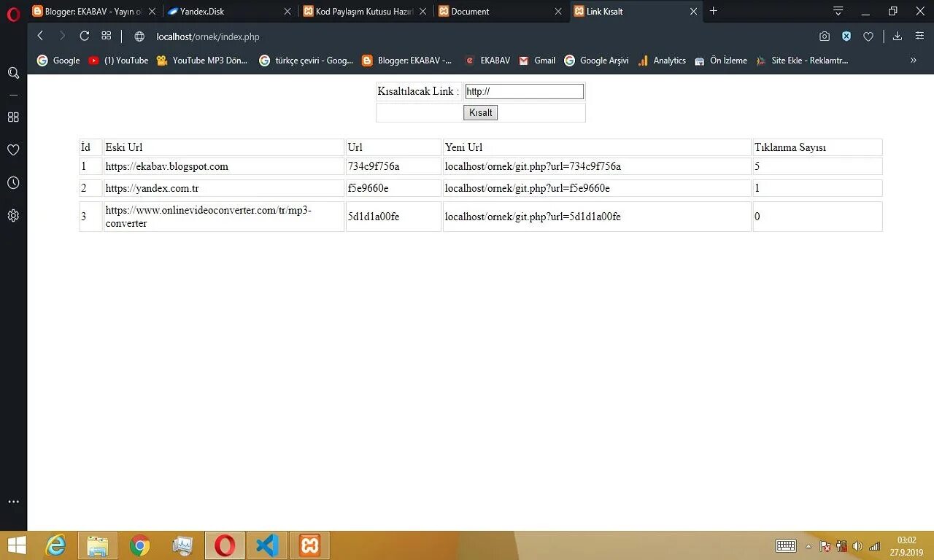The height and width of the screenshot is (560, 934).
Task: Open search in the Opera sidebar
Action: 13,73
